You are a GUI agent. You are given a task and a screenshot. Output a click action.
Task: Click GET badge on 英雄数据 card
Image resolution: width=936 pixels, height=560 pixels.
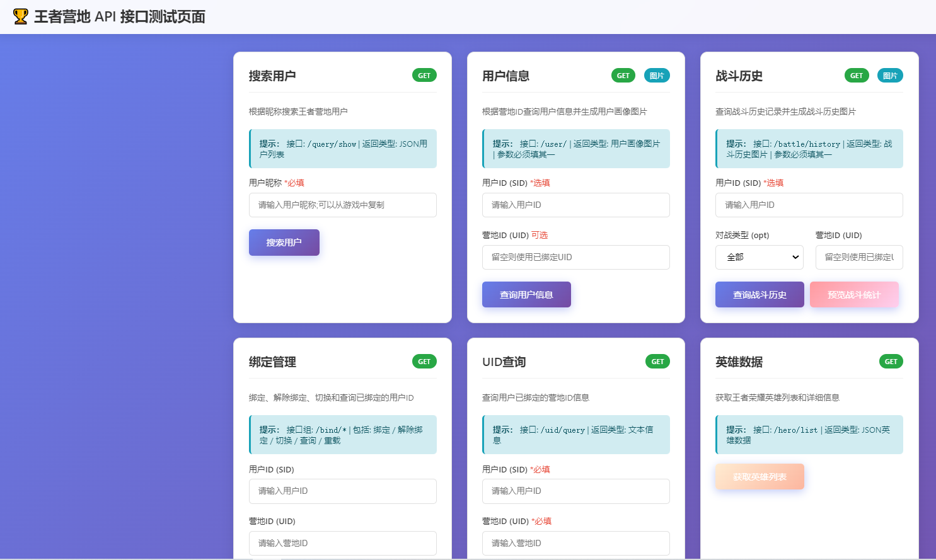coord(891,362)
